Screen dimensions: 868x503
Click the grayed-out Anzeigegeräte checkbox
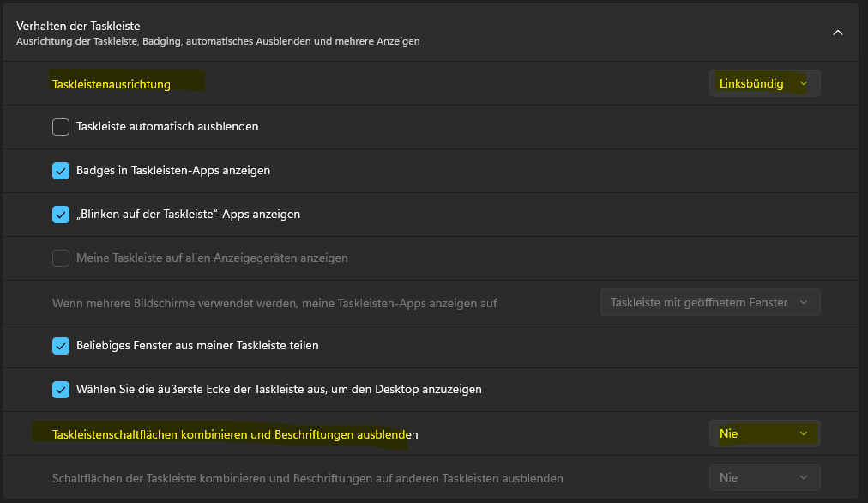click(x=61, y=258)
